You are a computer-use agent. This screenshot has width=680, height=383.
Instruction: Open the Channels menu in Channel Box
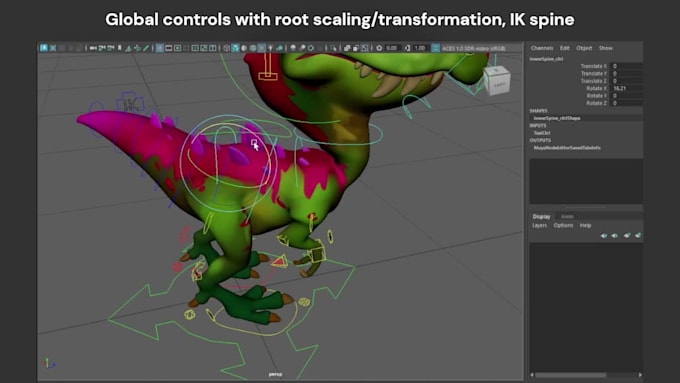click(x=542, y=48)
